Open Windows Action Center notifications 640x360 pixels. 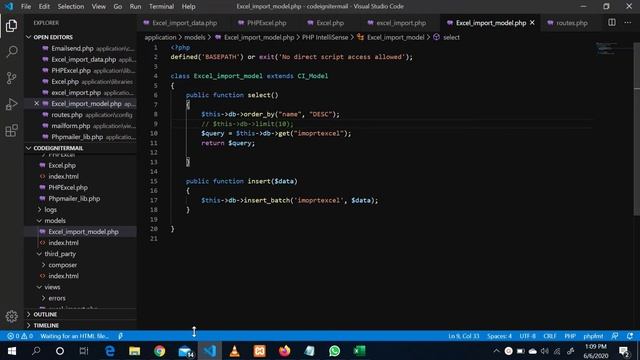pos(624,351)
